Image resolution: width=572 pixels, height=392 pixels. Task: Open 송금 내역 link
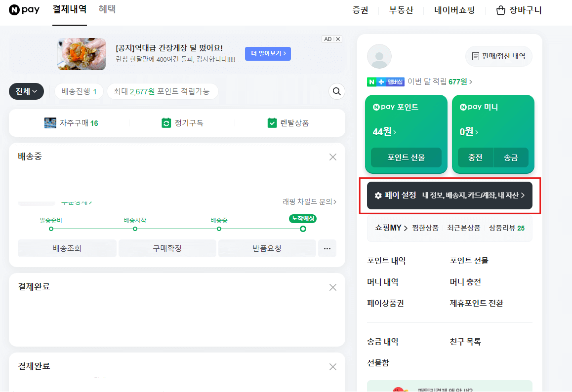[383, 342]
